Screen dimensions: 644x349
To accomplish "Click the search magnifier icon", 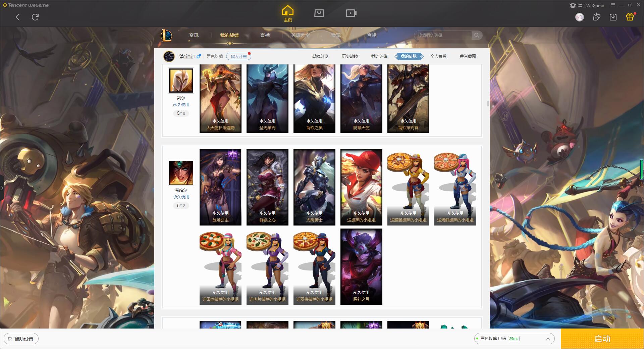I will 476,35.
